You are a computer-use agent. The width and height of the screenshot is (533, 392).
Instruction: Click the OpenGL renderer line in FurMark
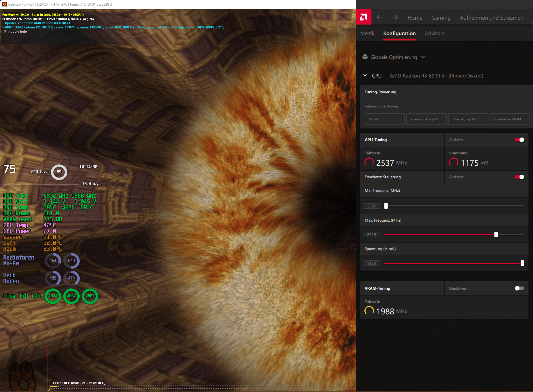click(x=37, y=23)
